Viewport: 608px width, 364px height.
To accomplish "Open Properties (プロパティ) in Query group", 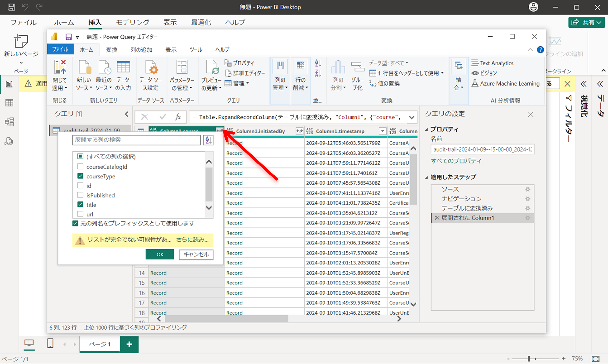I will coord(240,63).
